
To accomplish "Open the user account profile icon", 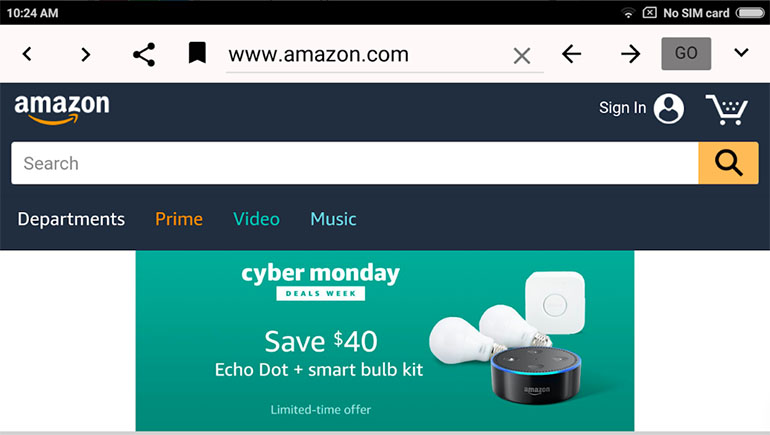I will point(668,109).
